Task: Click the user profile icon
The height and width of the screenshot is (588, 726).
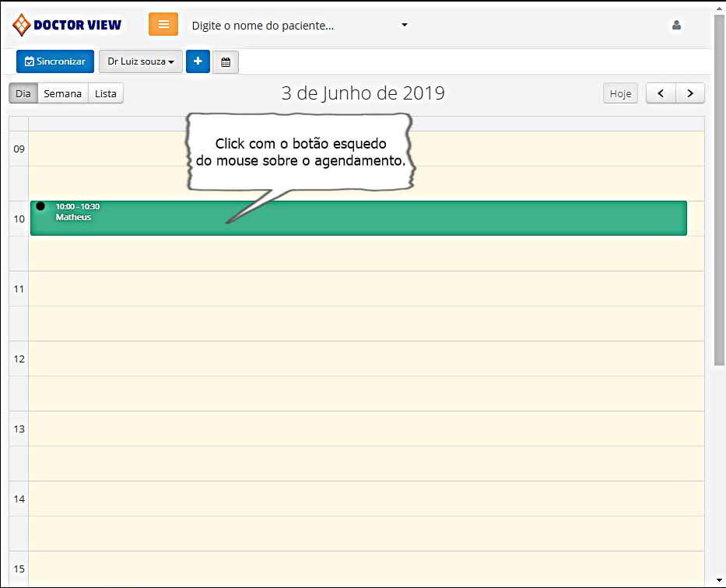Action: pos(676,25)
